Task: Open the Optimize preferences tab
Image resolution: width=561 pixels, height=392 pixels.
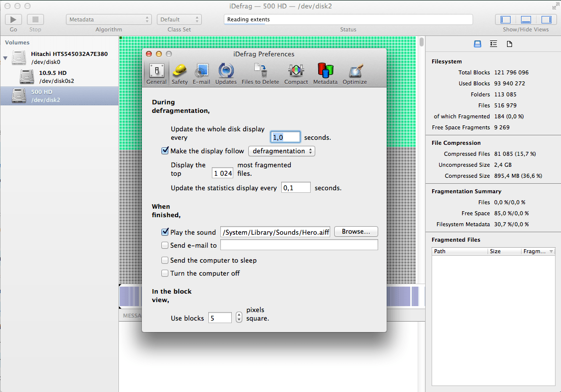Action: pyautogui.click(x=355, y=74)
